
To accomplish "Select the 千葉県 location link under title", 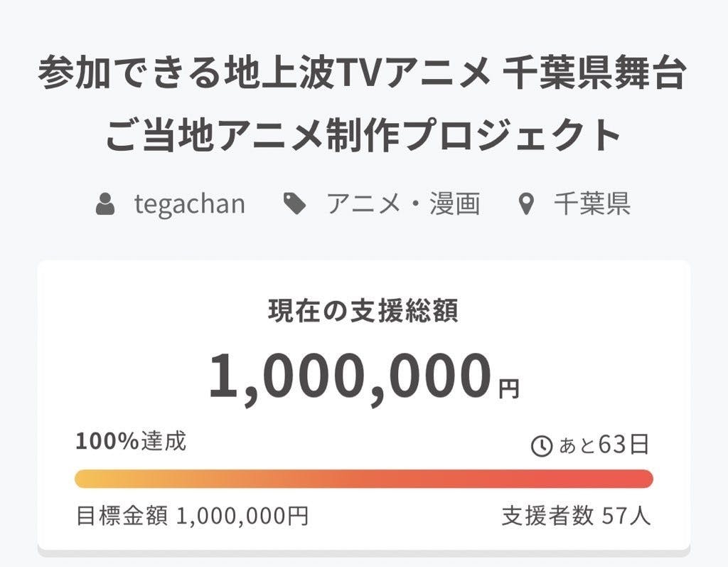I will (591, 205).
